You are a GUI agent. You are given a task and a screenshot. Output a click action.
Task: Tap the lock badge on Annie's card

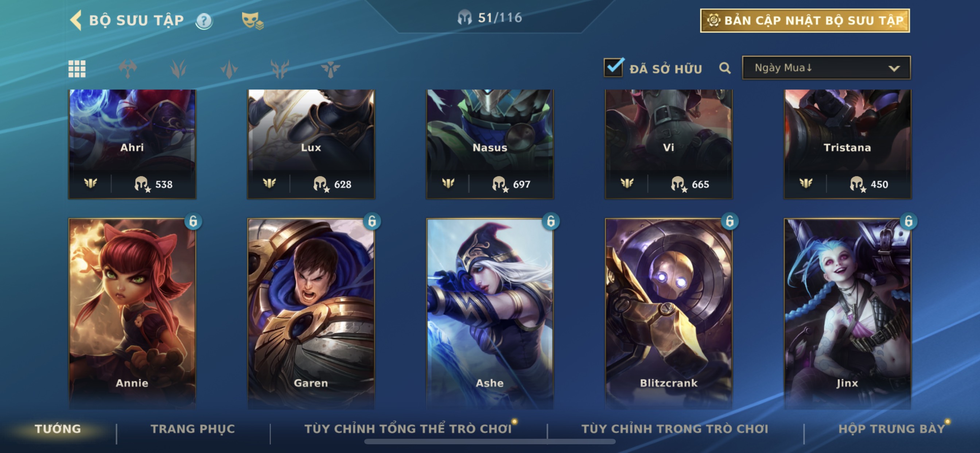point(193,221)
